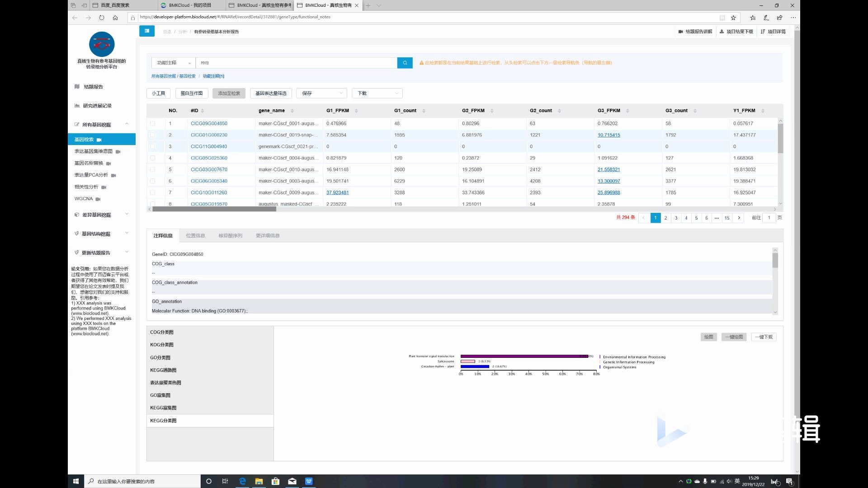This screenshot has width=868, height=488.
Task: Click the browser refresh icon
Action: [x=102, y=18]
